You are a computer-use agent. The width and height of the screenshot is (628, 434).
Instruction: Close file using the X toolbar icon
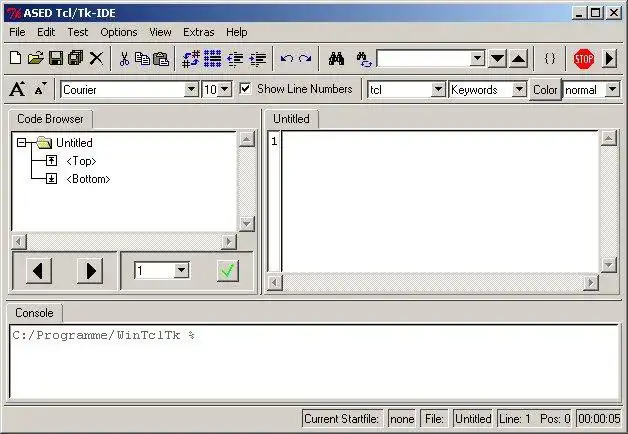tap(96, 58)
